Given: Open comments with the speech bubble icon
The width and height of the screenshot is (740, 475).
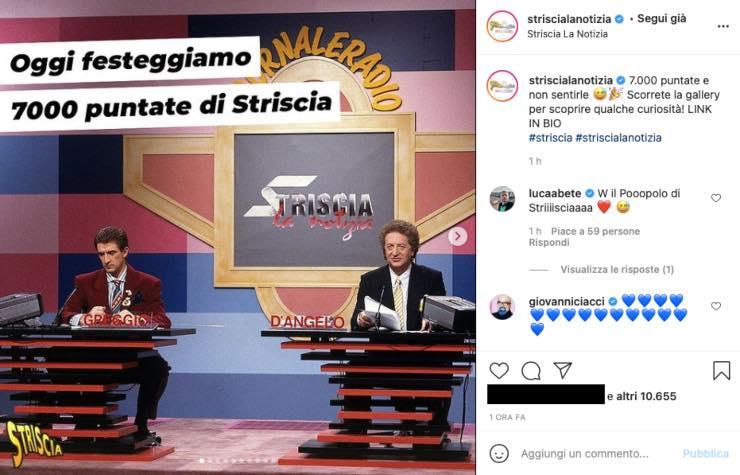Looking at the screenshot, I should 531,371.
